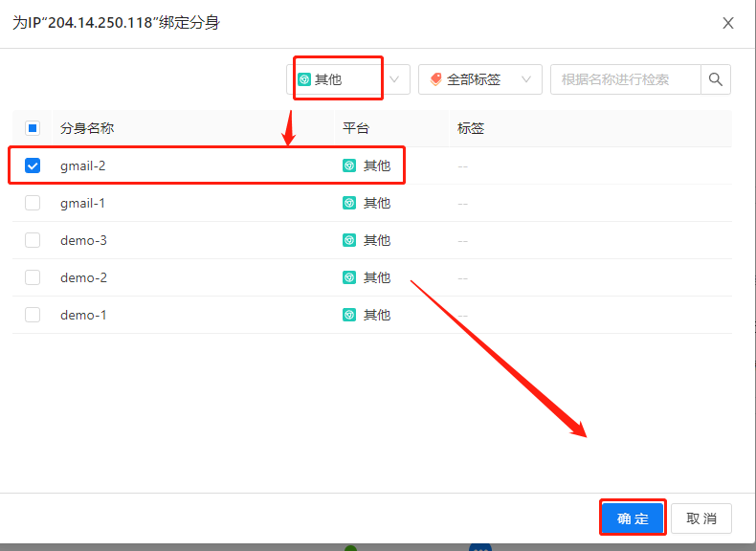Screen dimensions: 756x551
Task: Check the gmail-1 checkbox
Action: (x=33, y=203)
